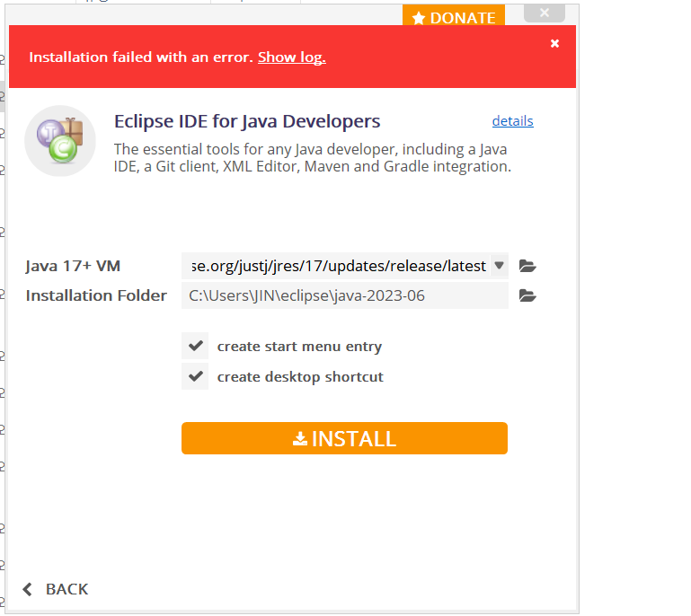Click the Eclipse Java package icon
The width and height of the screenshot is (691, 616).
pos(60,141)
